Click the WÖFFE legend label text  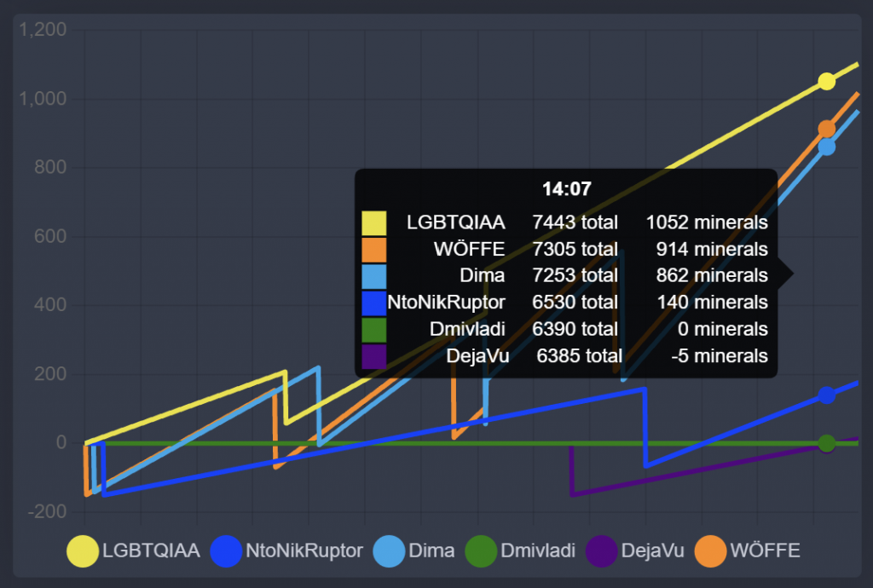(x=765, y=551)
